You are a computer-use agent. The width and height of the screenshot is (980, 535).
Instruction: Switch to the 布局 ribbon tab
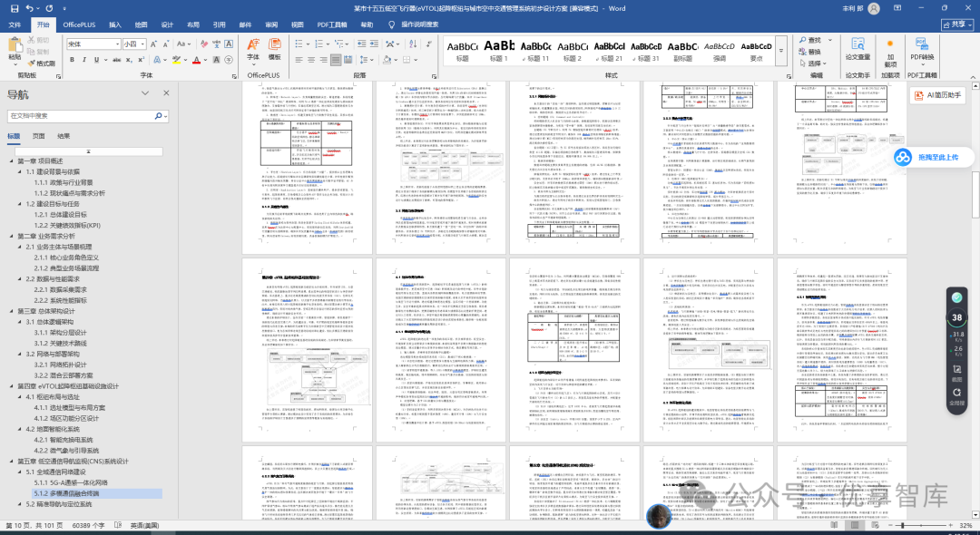193,25
